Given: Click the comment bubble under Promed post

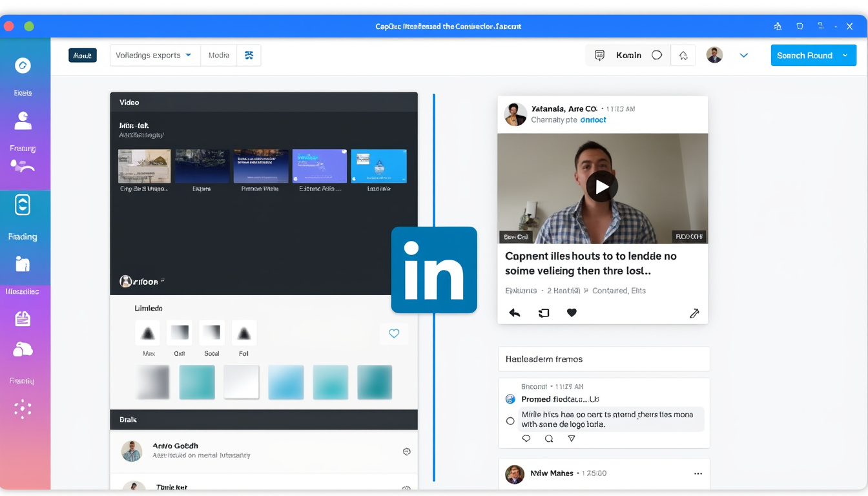Looking at the screenshot, I should 526,439.
